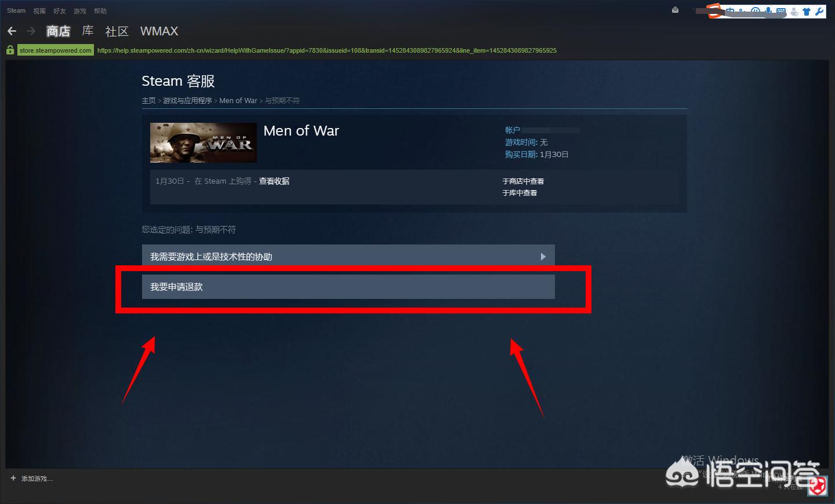This screenshot has width=835, height=504.
Task: Open the Steam menu in menu bar
Action: [x=16, y=10]
